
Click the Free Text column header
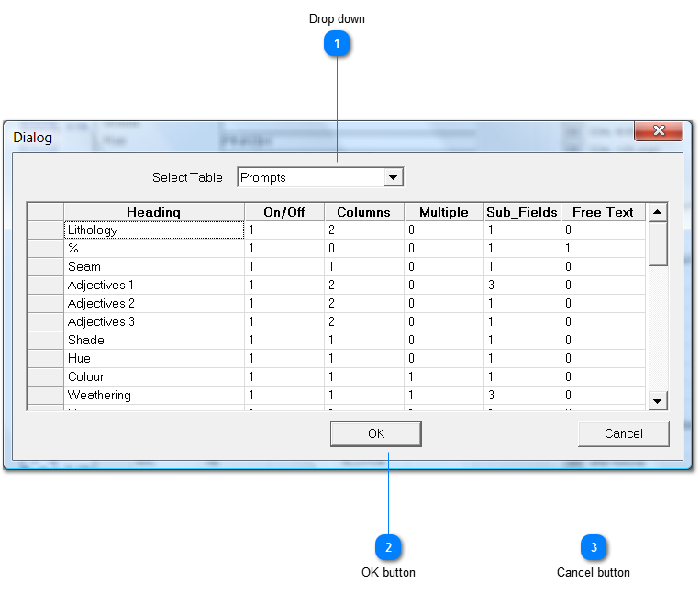coord(603,212)
